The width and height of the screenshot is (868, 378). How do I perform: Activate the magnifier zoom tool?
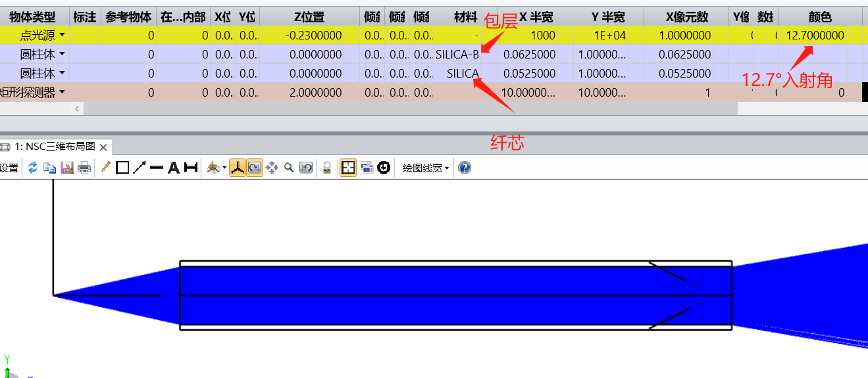pos(289,168)
